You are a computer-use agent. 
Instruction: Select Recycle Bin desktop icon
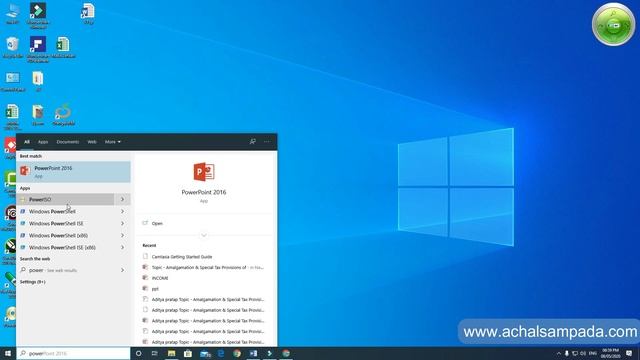tap(13, 47)
